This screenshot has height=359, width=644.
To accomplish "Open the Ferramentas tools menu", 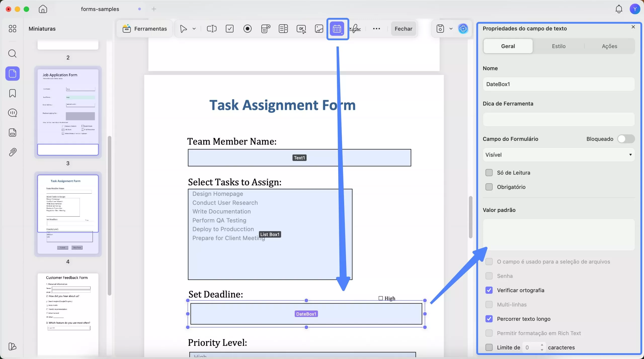I will pos(145,29).
